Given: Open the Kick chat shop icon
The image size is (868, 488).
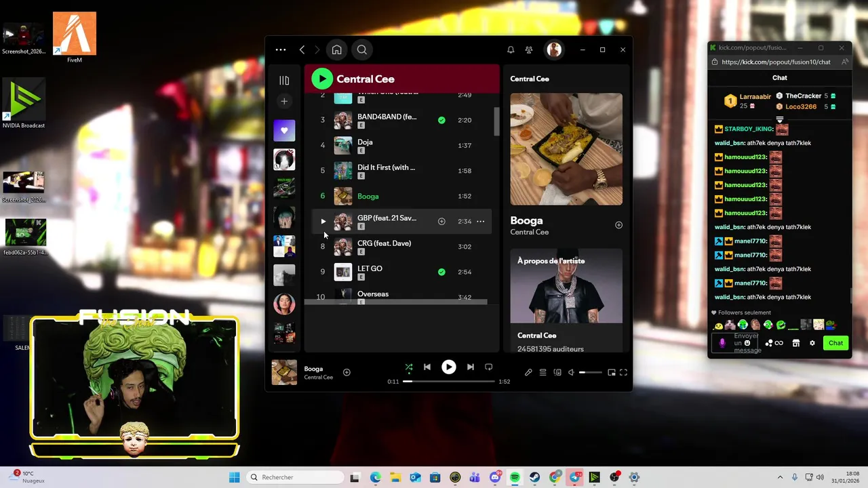Looking at the screenshot, I should click(x=796, y=343).
